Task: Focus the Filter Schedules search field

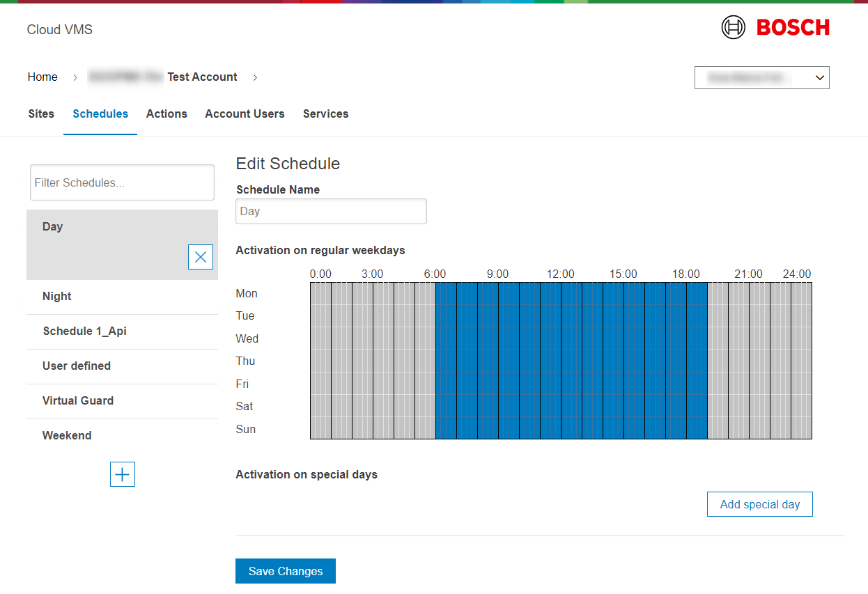Action: 122,182
